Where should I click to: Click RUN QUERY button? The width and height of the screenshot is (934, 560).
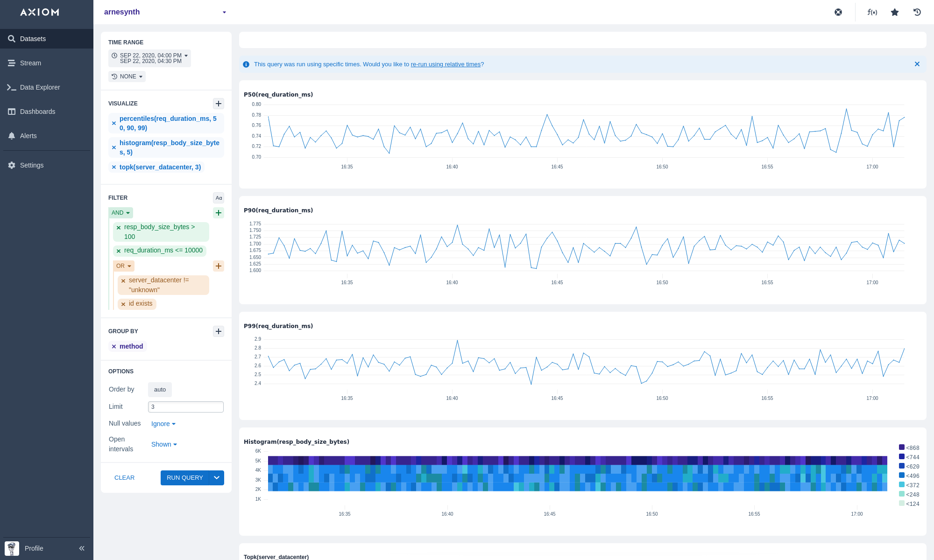pyautogui.click(x=184, y=478)
